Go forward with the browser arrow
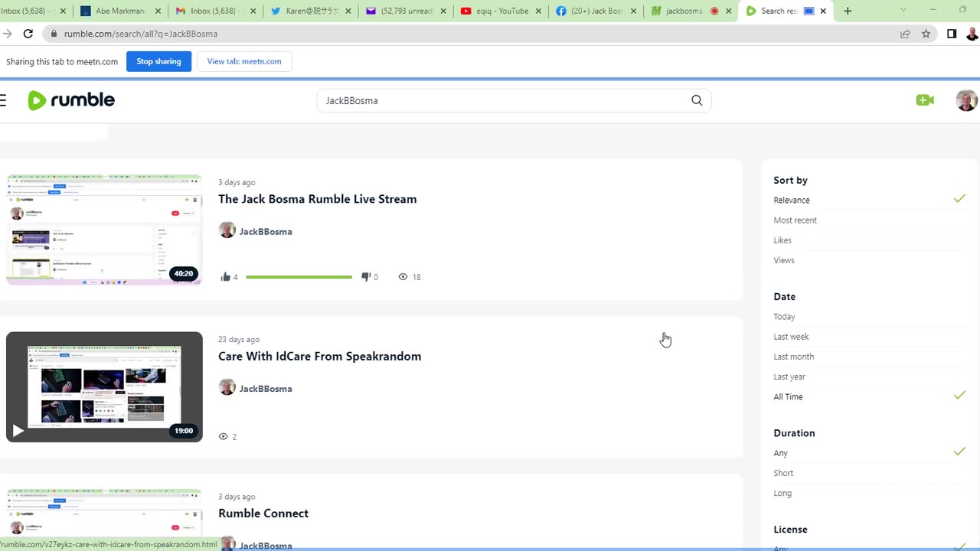Image resolution: width=980 pixels, height=551 pixels. (7, 34)
